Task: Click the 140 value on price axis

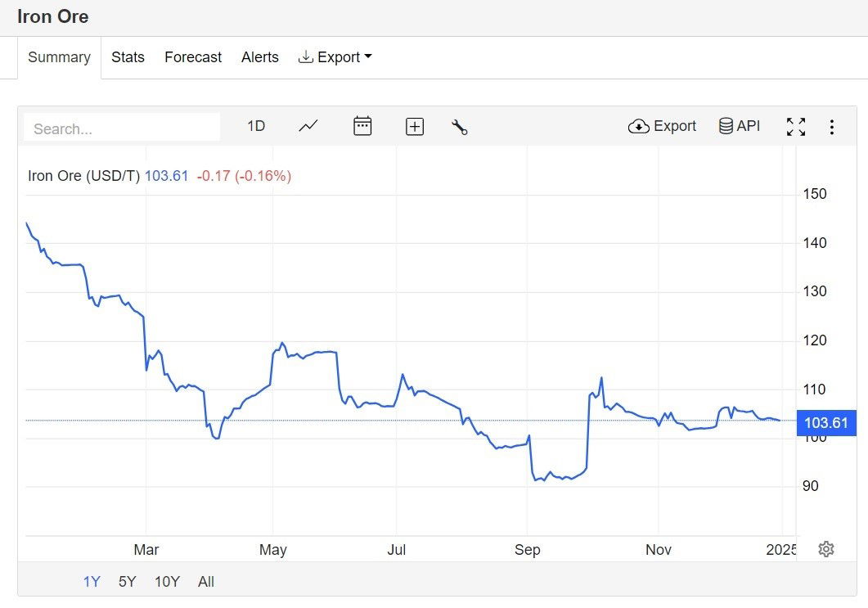Action: click(814, 242)
